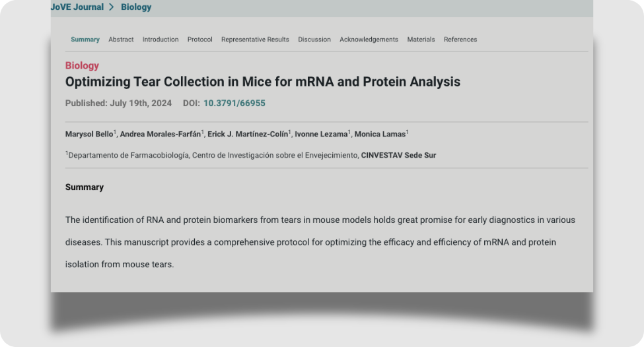Open the Acknowledgements tab
644x347 pixels.
tap(369, 40)
